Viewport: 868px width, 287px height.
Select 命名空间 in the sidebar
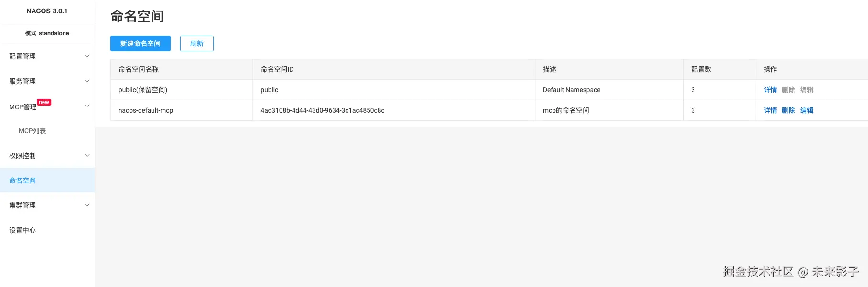click(x=22, y=181)
